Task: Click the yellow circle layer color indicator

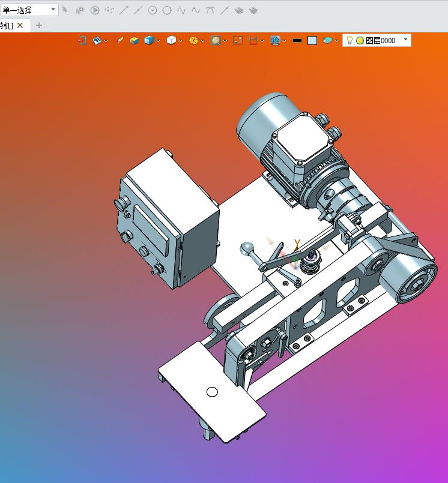Action: click(x=360, y=41)
